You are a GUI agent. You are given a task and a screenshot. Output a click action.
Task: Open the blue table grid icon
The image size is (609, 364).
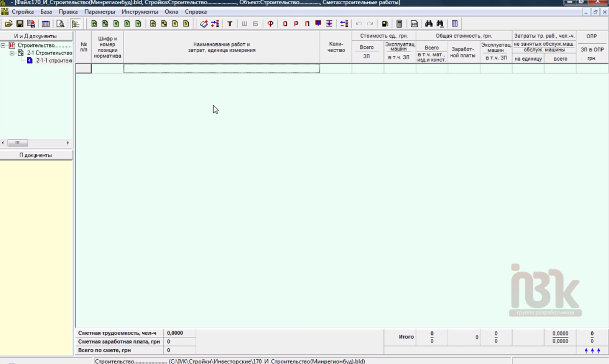click(45, 24)
